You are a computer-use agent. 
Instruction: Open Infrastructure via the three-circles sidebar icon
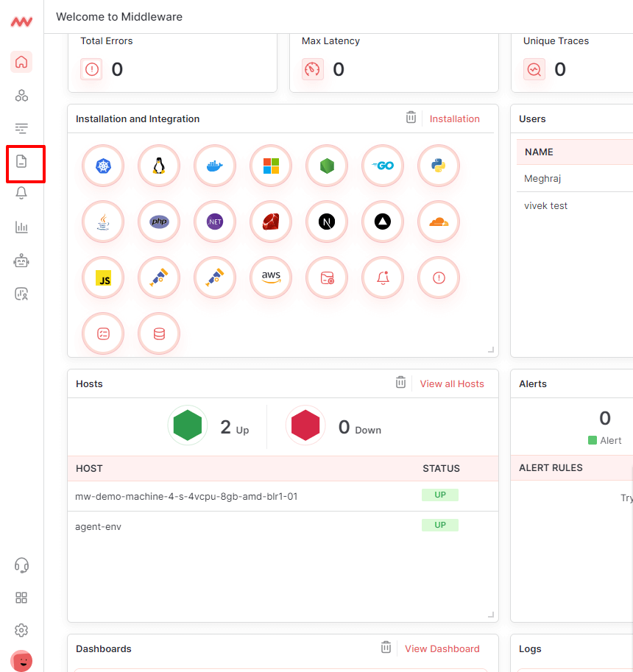(x=21, y=95)
